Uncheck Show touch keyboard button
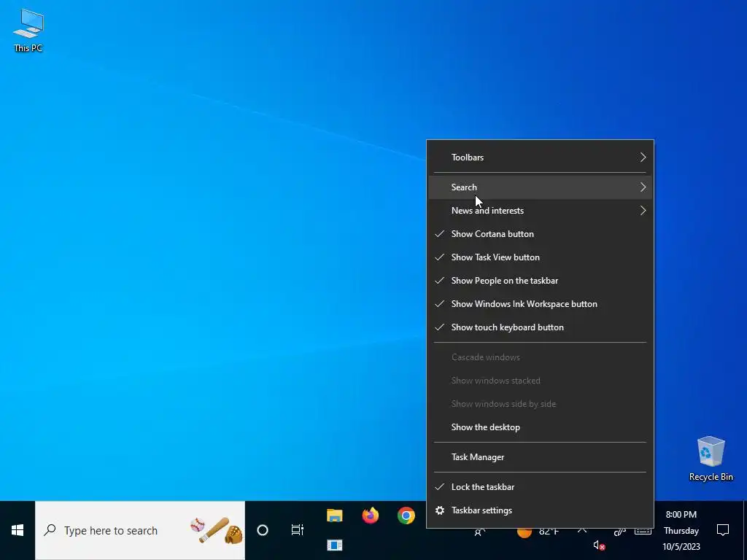 point(541,327)
